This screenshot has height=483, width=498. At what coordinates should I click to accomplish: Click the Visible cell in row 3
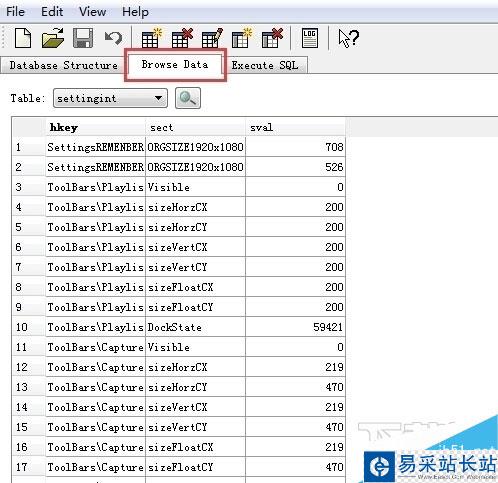195,187
